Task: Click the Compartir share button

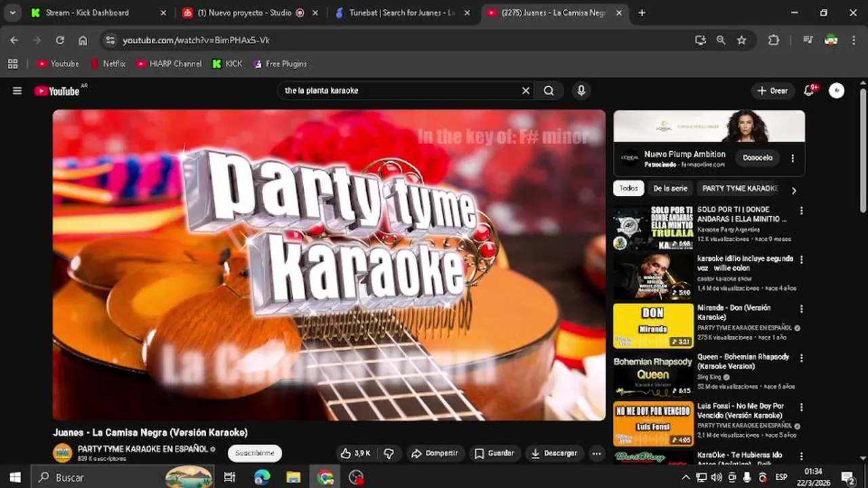Action: pos(435,453)
